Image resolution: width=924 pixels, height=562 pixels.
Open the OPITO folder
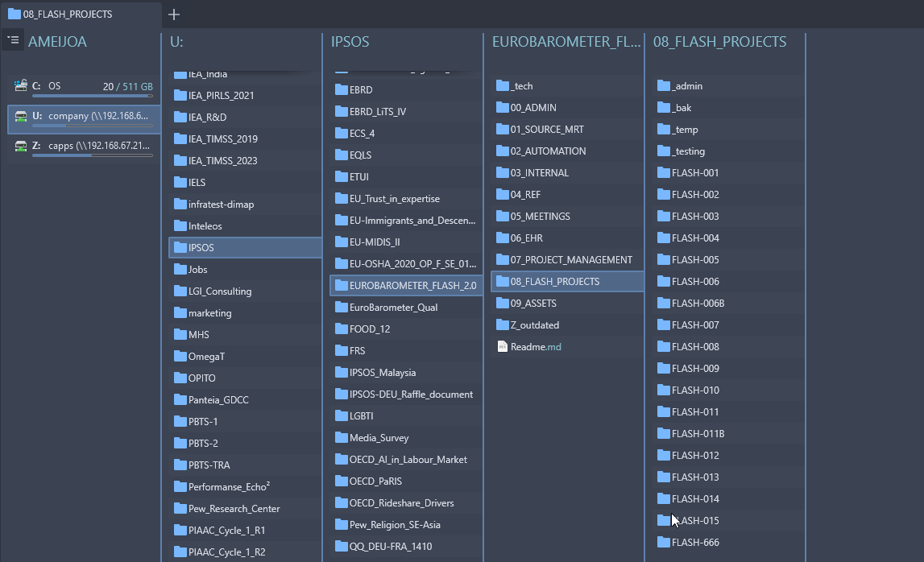tap(245, 378)
